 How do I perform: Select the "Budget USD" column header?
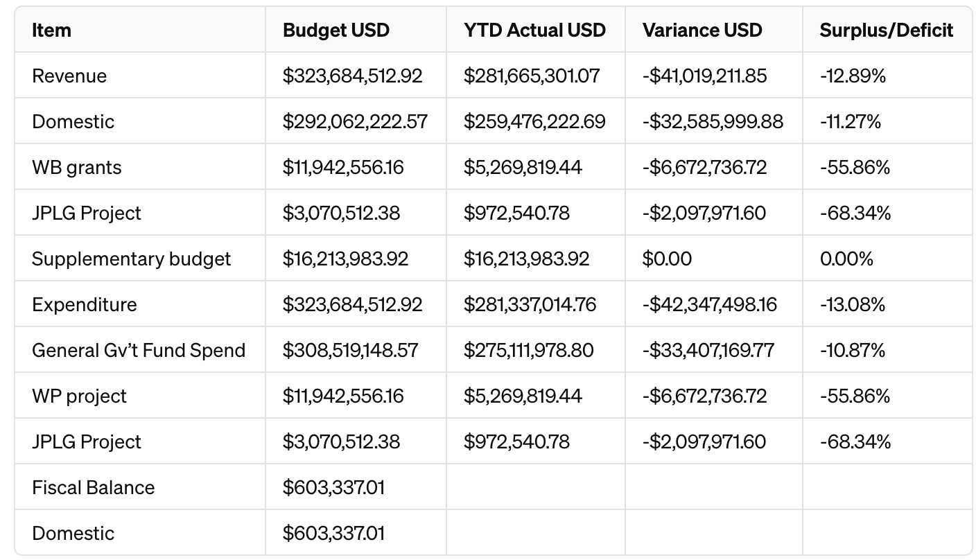click(336, 30)
